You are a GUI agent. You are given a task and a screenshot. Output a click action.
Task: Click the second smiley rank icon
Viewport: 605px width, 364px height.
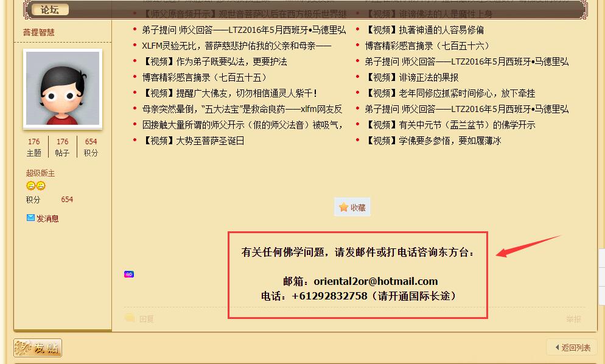41,186
